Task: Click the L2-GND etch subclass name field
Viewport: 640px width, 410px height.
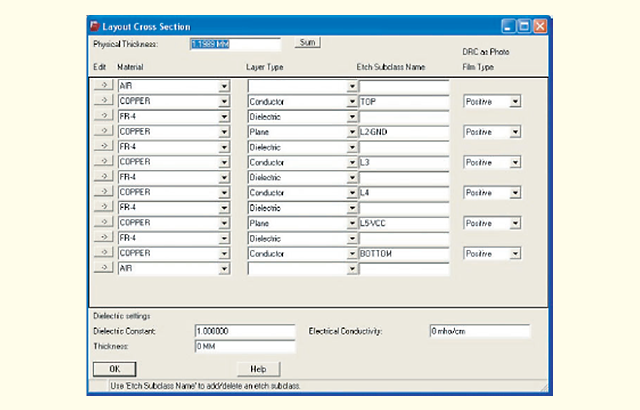Action: tap(404, 132)
